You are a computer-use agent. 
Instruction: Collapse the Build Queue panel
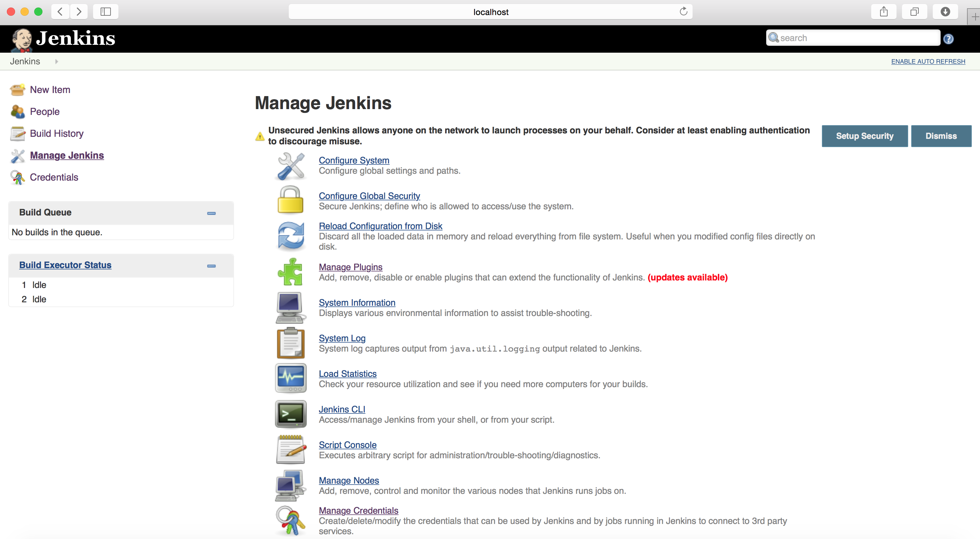[211, 213]
